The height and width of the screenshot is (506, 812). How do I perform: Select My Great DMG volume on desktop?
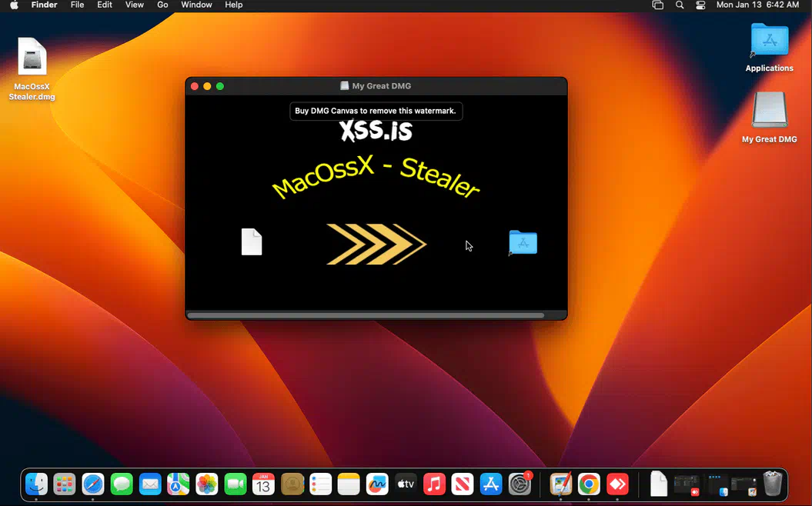tap(769, 118)
